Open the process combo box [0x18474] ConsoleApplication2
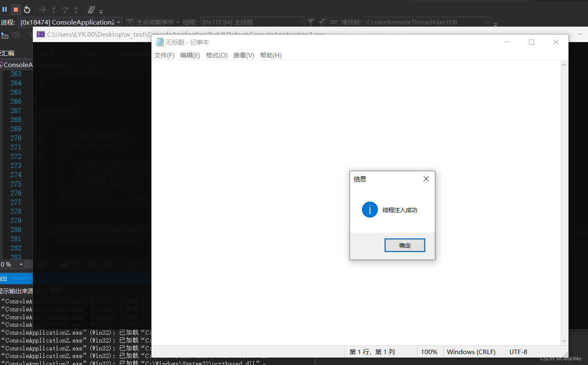 (71, 22)
